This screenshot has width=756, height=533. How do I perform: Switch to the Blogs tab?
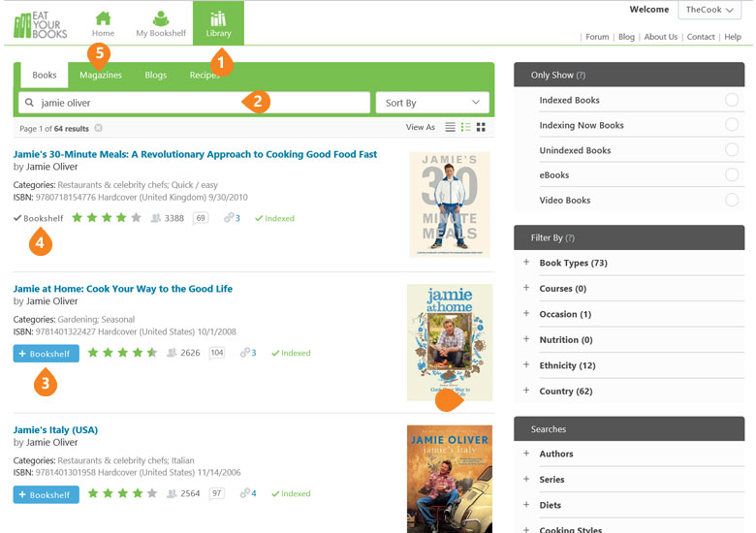[x=156, y=76]
